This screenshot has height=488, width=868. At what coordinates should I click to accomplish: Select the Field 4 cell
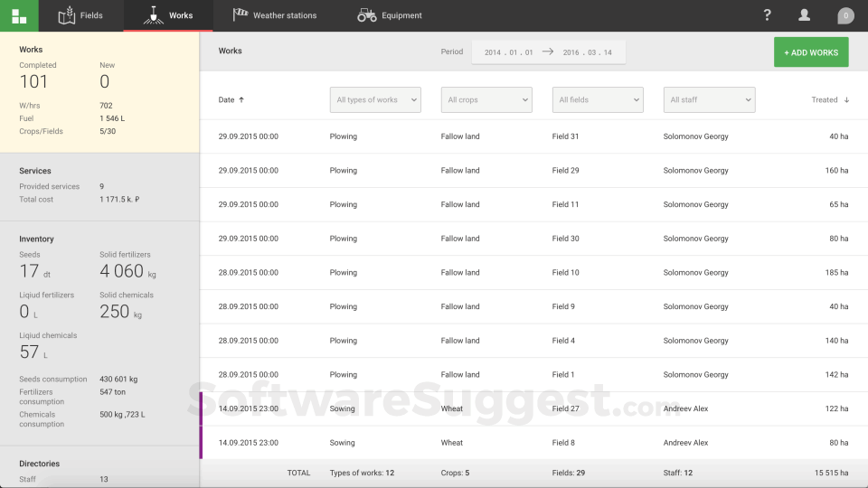[563, 341]
